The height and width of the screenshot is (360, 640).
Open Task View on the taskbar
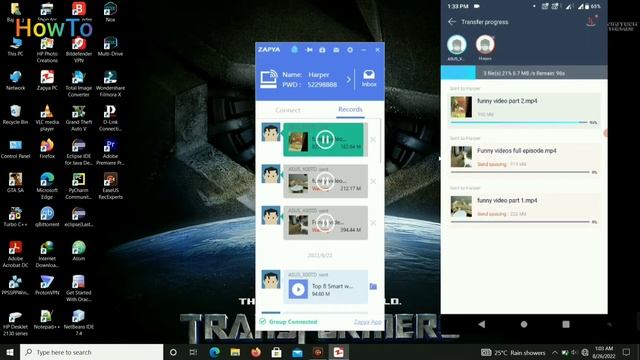pos(193,352)
